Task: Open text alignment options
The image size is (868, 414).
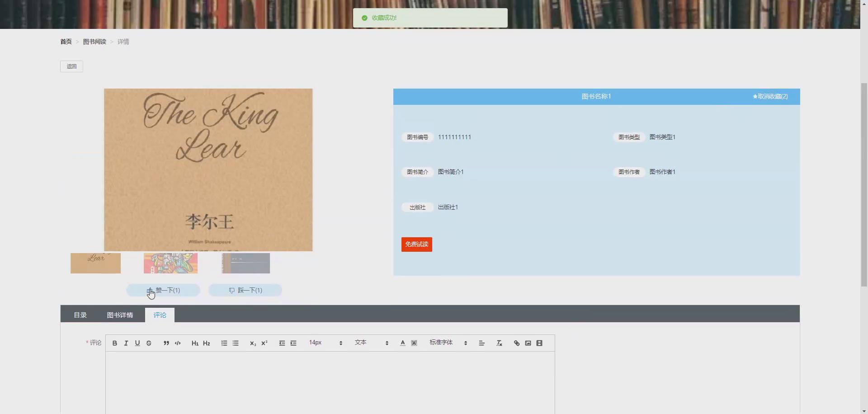Action: point(481,343)
